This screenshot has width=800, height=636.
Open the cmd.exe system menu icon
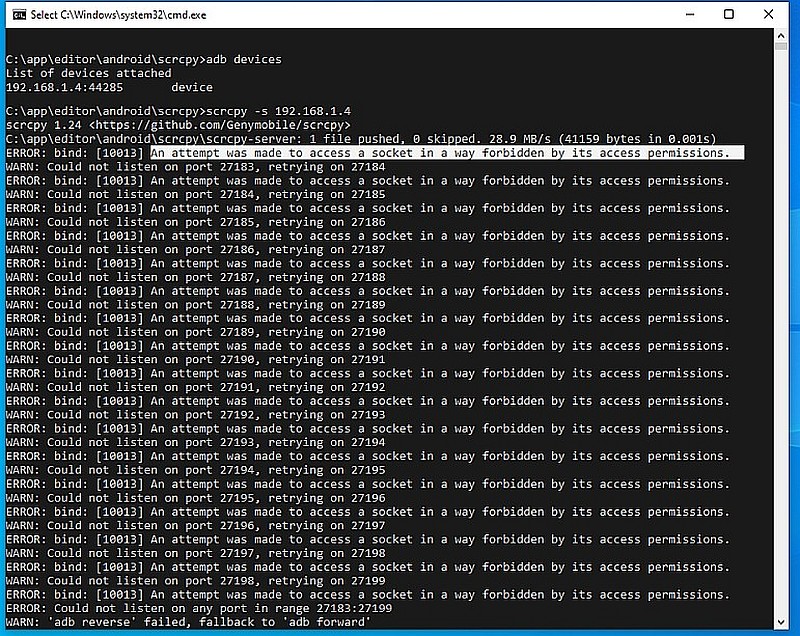pyautogui.click(x=19, y=15)
